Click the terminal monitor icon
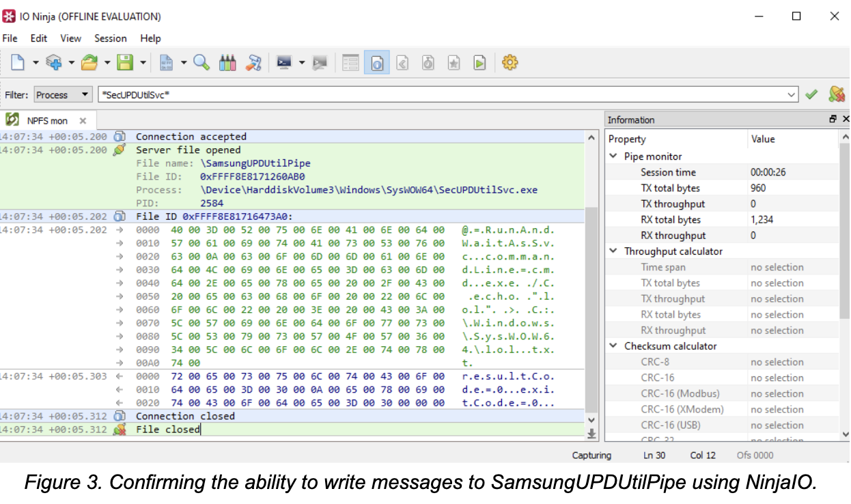The height and width of the screenshot is (504, 851). click(x=283, y=63)
